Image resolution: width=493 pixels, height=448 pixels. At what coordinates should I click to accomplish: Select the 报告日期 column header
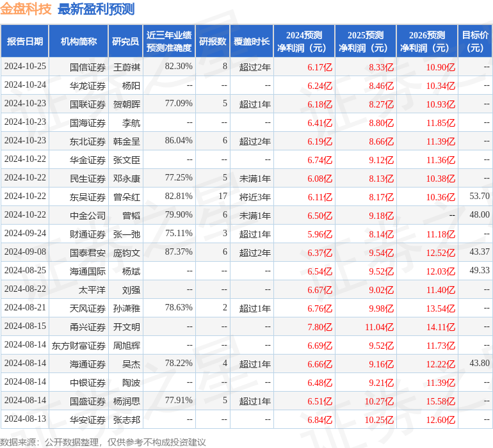point(25,41)
